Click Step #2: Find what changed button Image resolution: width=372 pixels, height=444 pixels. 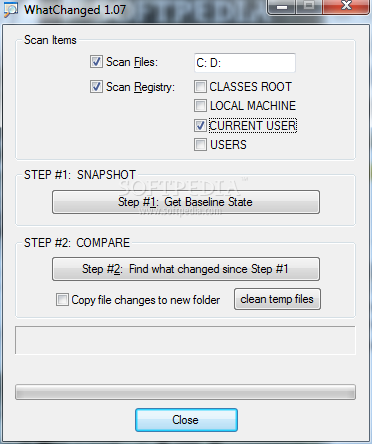pyautogui.click(x=186, y=269)
